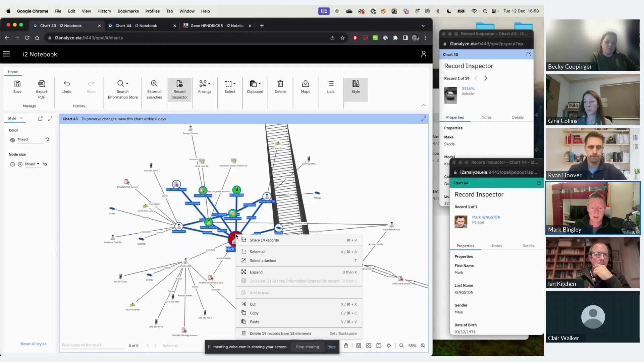Reset the Node size setting
This screenshot has width=644, height=362.
click(45, 164)
